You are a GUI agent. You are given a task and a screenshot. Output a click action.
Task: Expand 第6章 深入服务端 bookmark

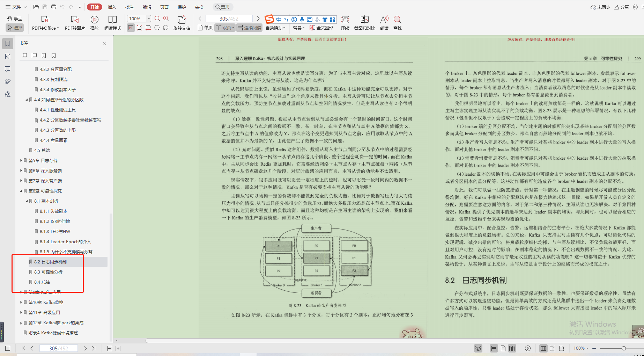pos(21,171)
